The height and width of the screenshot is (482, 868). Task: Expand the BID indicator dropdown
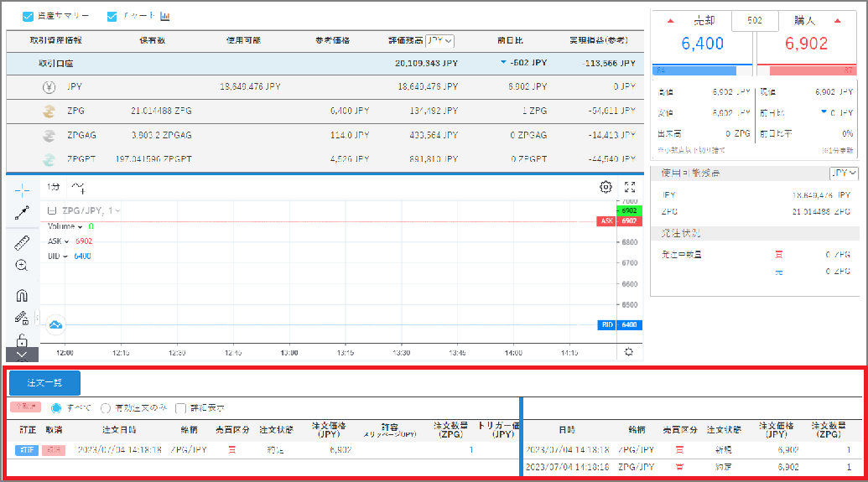click(65, 257)
